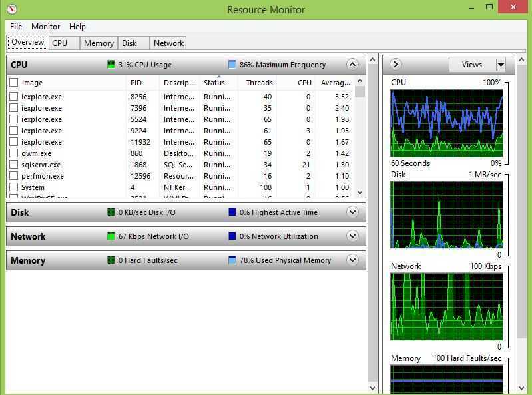Viewport: 532px width, 395px height.
Task: Check the System process checkbox
Action: (13, 187)
